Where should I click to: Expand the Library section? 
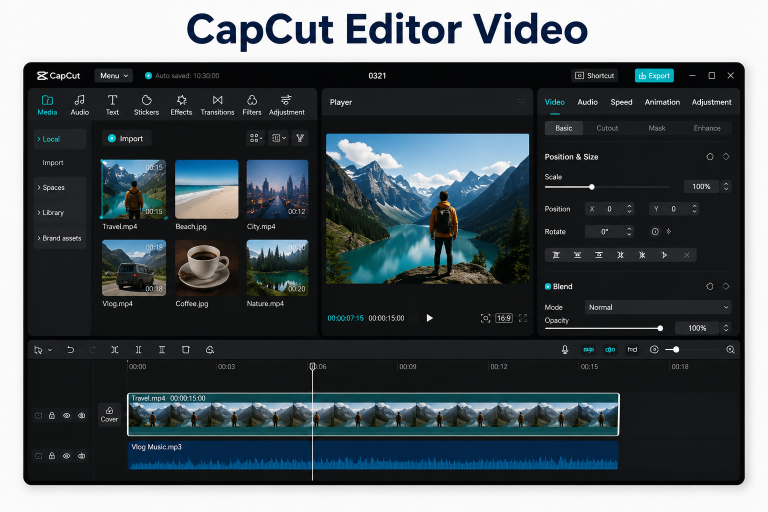pyautogui.click(x=60, y=213)
